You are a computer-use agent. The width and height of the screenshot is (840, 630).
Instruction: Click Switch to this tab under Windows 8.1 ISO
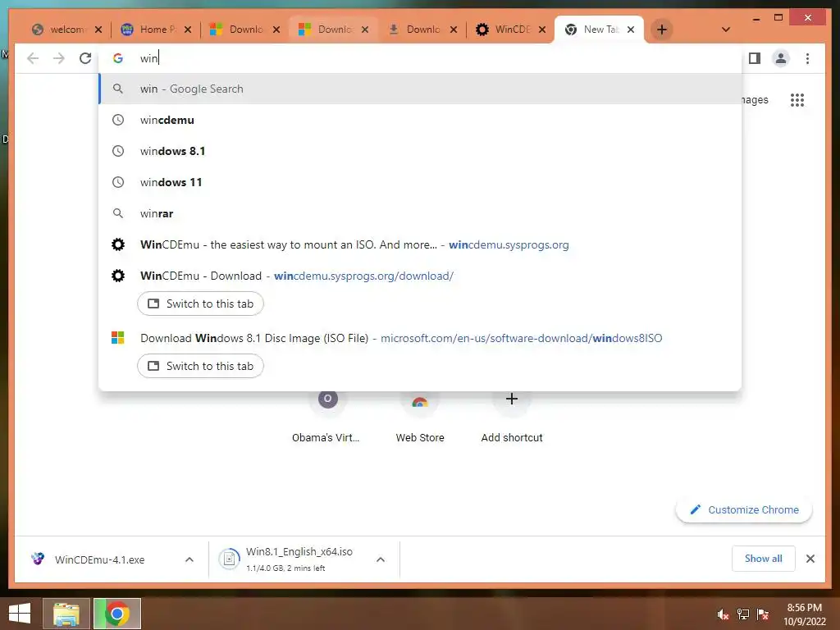click(x=200, y=366)
